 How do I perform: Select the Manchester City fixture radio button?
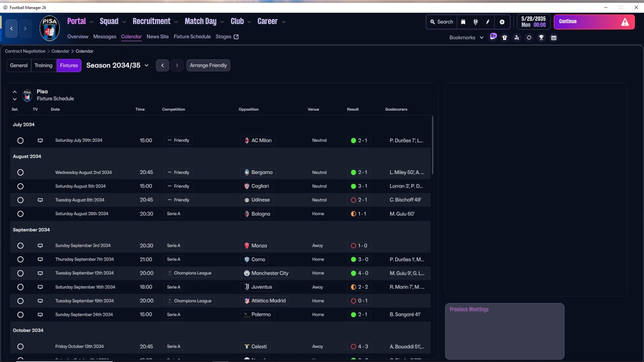21,274
